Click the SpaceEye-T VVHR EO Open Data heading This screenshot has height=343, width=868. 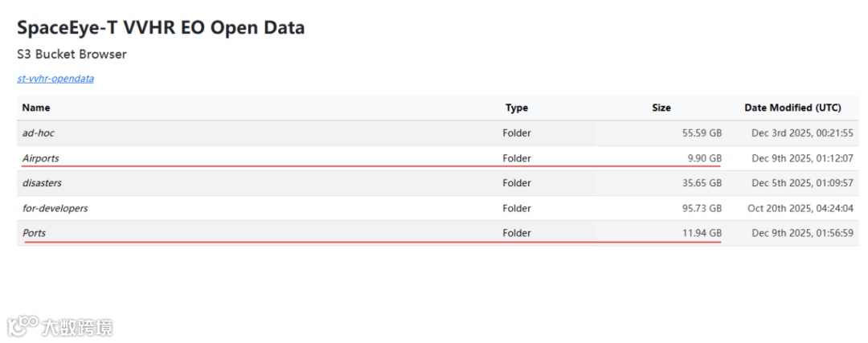[161, 27]
